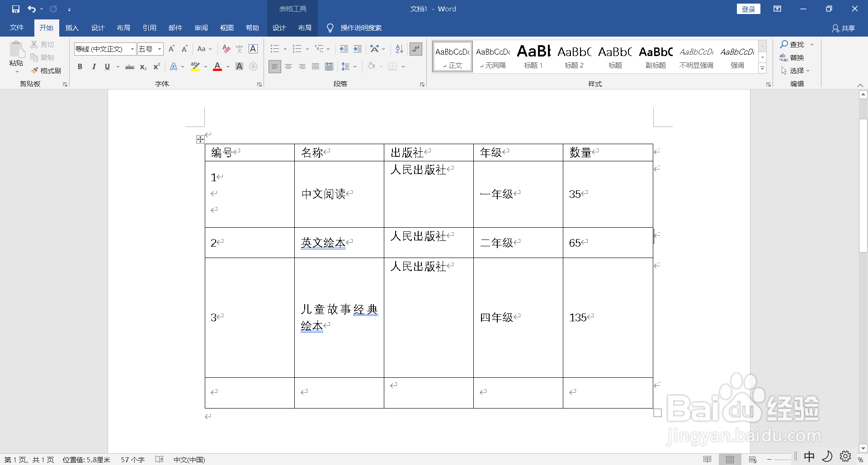Apply italic formatting to text
This screenshot has height=465, width=868.
[94, 66]
